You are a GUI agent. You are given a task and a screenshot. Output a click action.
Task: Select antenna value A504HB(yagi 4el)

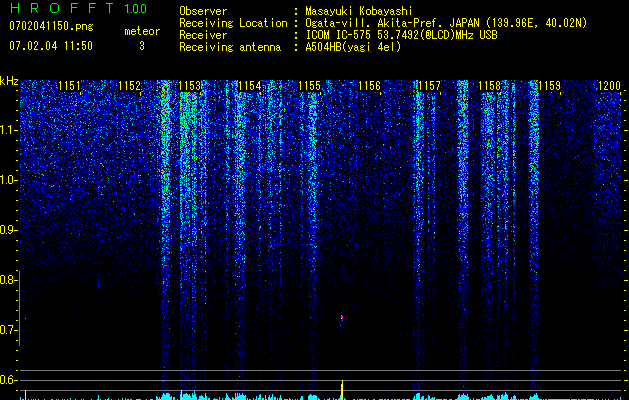(x=353, y=47)
